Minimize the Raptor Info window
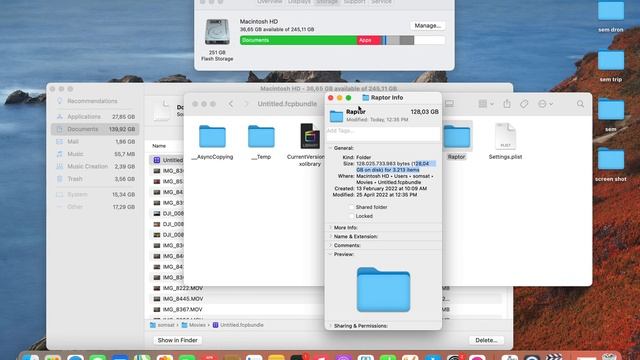The image size is (640, 360). pos(340,98)
